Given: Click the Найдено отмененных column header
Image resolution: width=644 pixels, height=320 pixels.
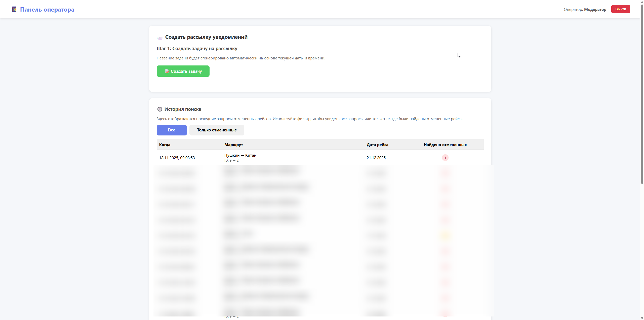Looking at the screenshot, I should (445, 145).
